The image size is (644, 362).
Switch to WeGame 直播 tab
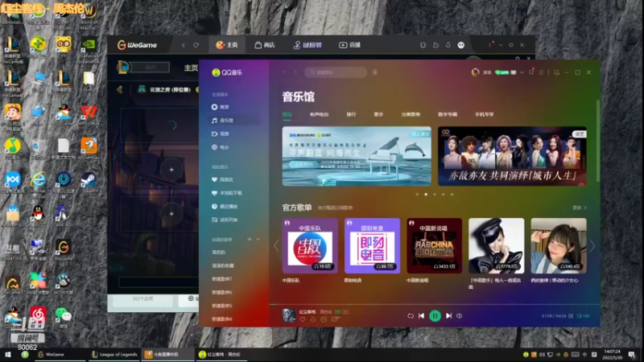[349, 45]
